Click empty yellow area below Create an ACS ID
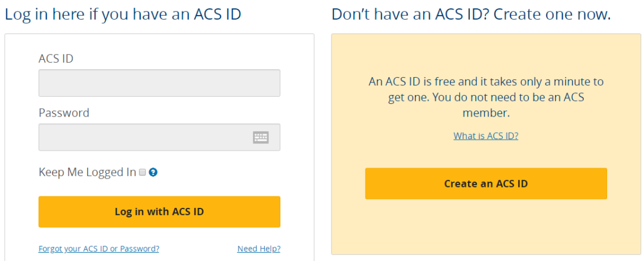 pyautogui.click(x=486, y=230)
